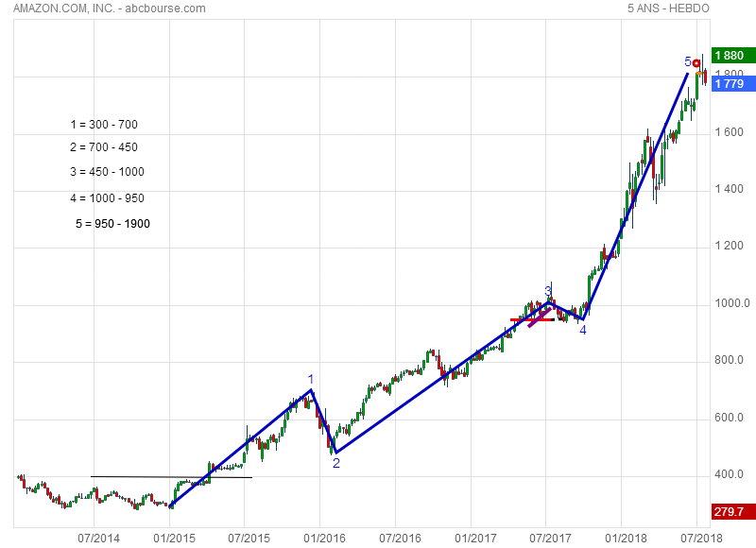The width and height of the screenshot is (756, 548).
Task: Click the wave label '3' near the 1000 level
Action: (548, 291)
